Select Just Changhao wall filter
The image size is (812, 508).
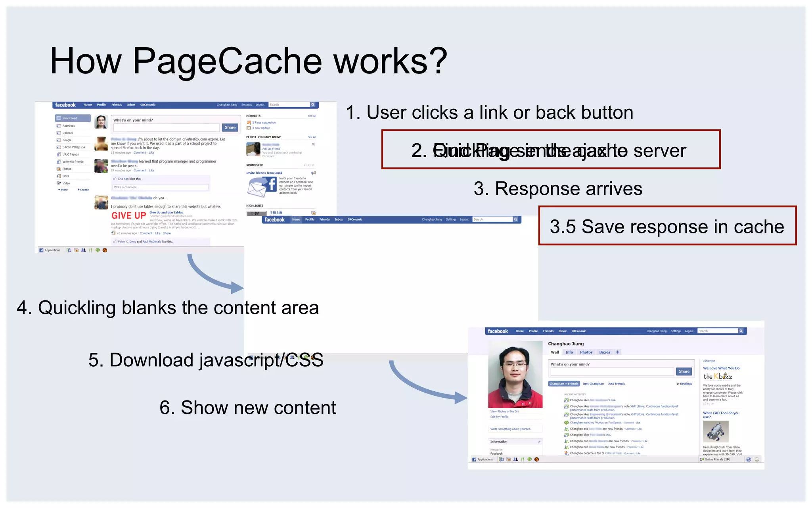pyautogui.click(x=593, y=384)
